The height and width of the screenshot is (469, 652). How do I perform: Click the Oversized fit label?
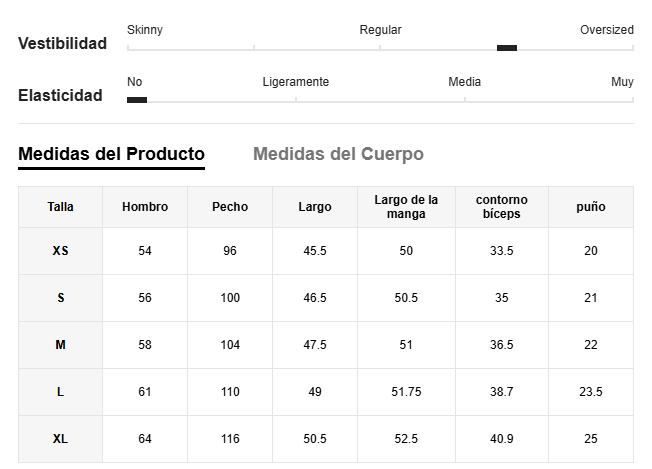coord(607,30)
